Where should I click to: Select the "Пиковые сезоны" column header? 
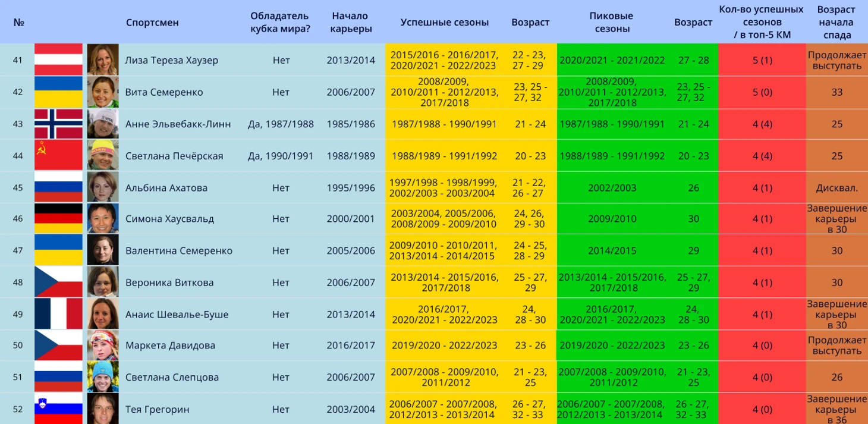[x=611, y=23]
